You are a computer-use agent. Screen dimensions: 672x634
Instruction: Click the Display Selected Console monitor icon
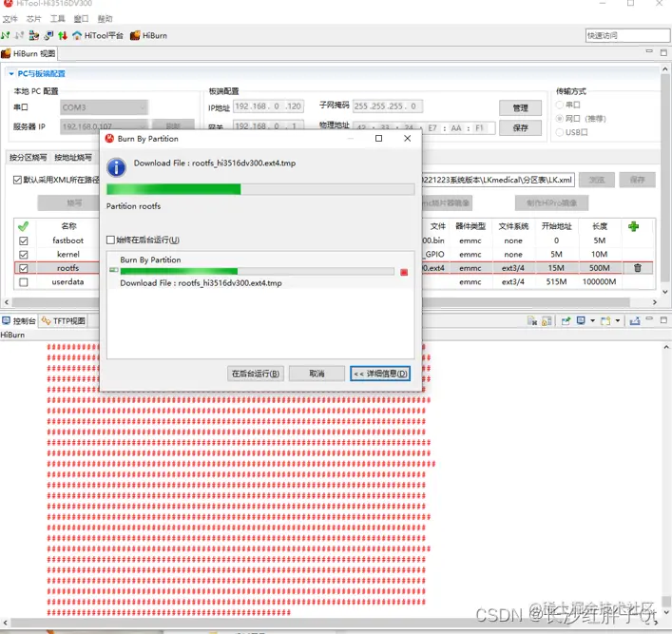581,320
